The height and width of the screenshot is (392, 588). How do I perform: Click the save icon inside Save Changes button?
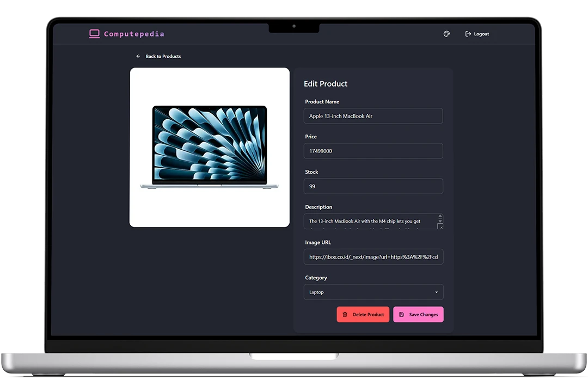click(x=401, y=314)
